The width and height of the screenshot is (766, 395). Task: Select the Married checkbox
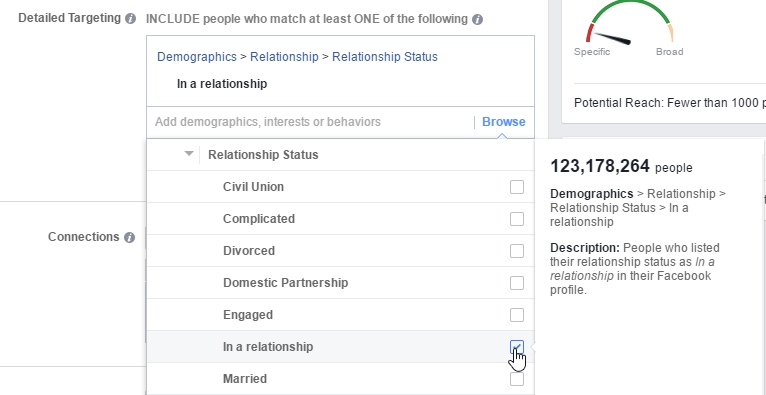(516, 379)
